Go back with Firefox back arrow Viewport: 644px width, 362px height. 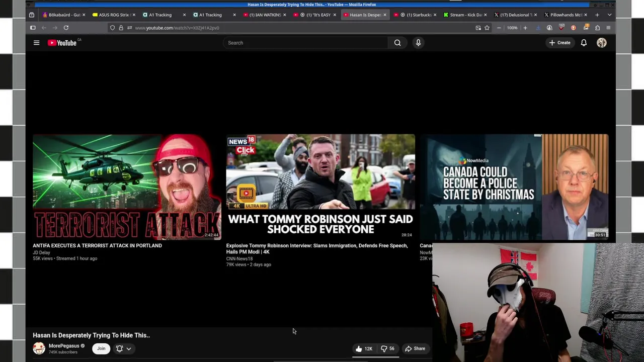(x=44, y=28)
